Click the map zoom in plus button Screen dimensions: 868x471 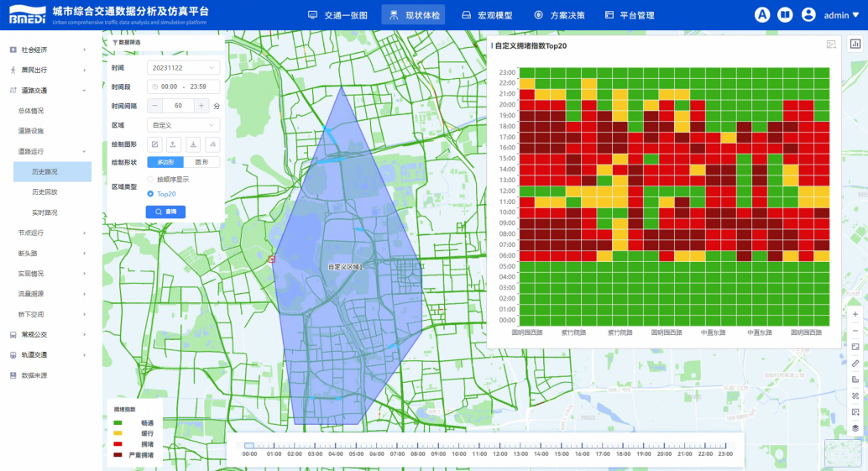pos(855,314)
